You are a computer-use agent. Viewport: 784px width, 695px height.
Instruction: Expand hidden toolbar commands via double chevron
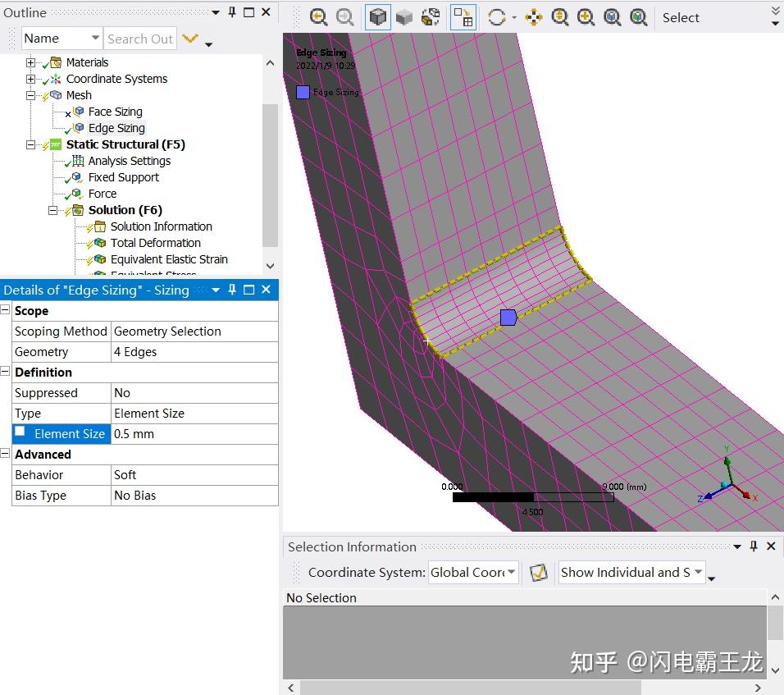(774, 11)
